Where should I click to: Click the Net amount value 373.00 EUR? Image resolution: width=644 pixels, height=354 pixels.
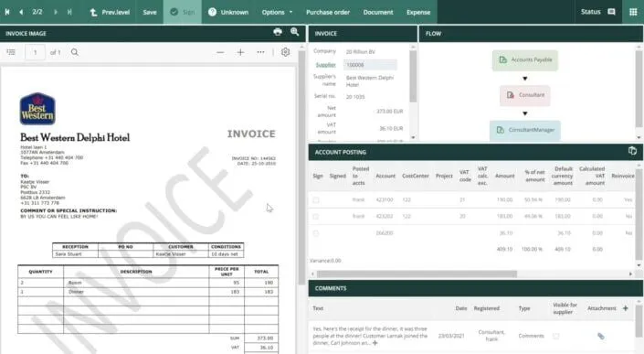click(389, 112)
